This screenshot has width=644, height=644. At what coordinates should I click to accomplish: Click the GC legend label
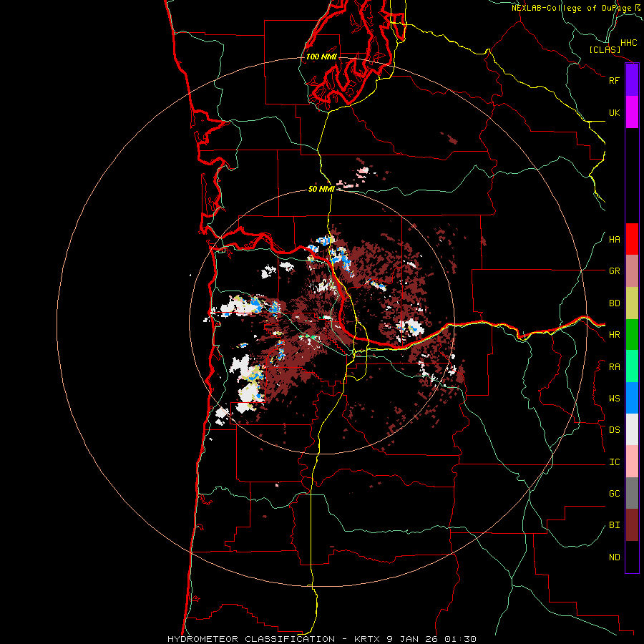(x=614, y=494)
